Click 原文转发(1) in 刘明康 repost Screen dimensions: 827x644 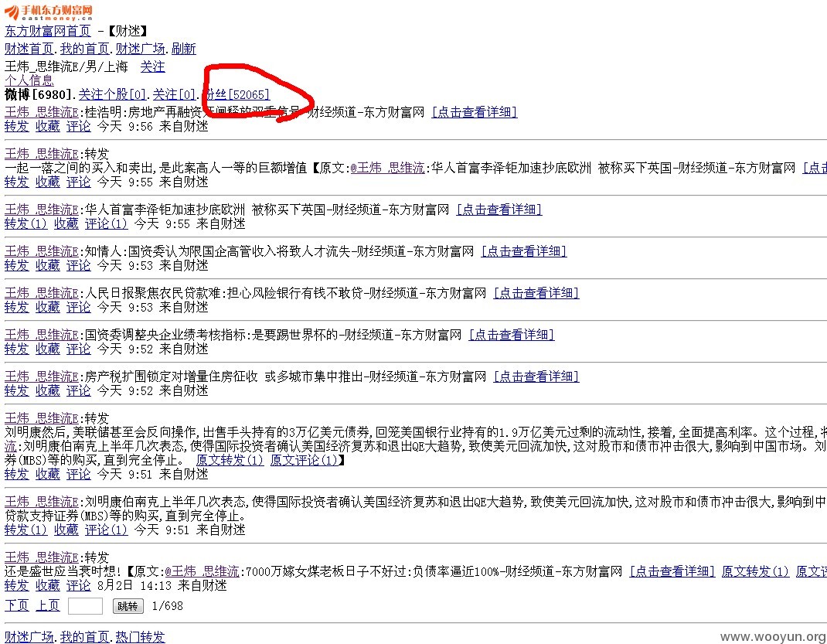tap(230, 460)
